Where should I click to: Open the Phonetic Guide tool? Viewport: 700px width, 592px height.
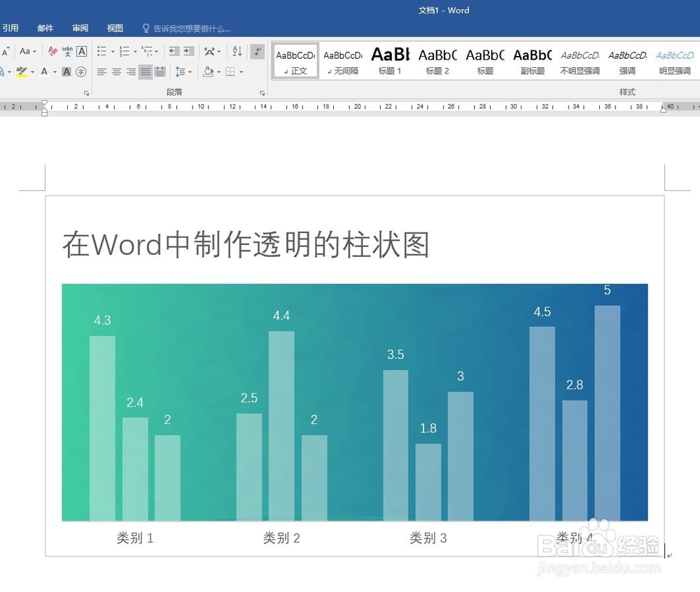click(69, 52)
